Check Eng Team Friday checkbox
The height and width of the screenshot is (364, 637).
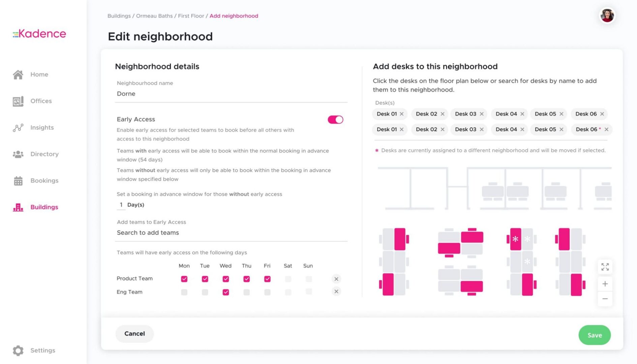tap(267, 292)
